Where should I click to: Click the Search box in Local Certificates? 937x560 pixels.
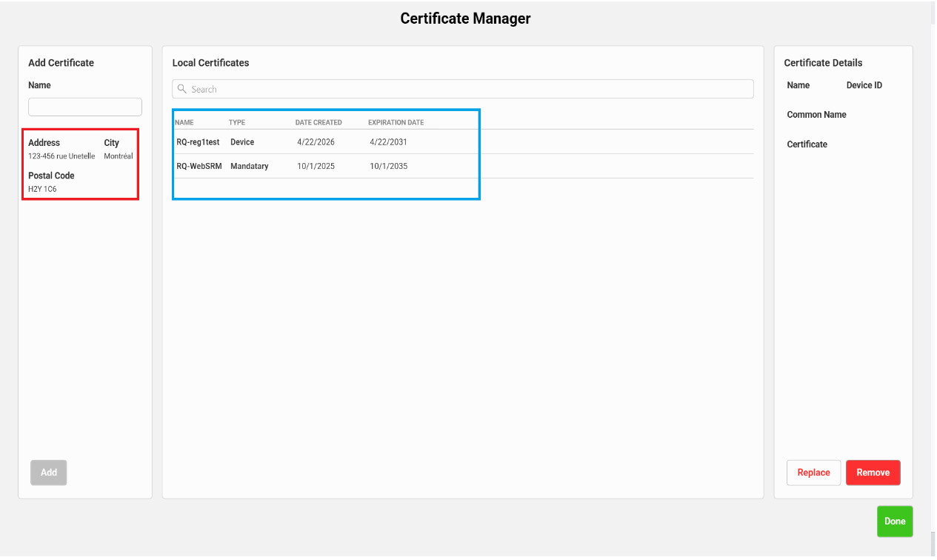click(463, 89)
